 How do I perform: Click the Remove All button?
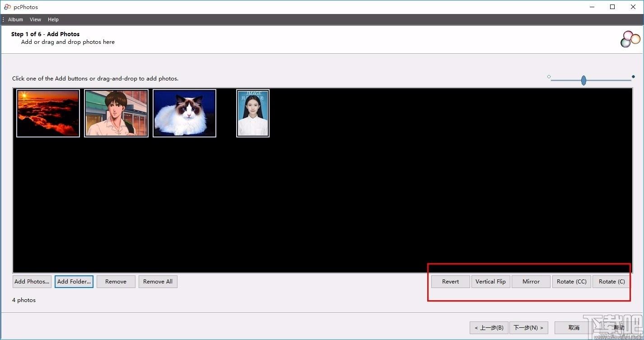click(158, 282)
